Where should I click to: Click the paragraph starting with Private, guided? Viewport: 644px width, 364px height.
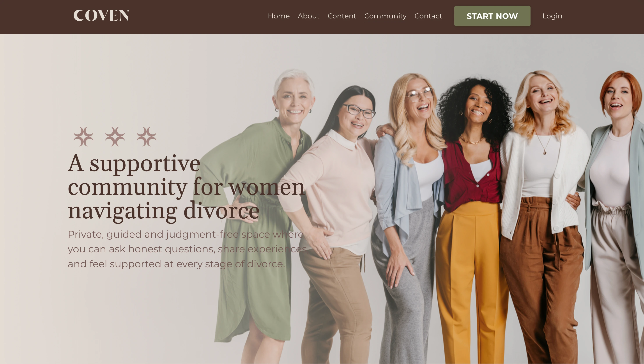click(187, 249)
